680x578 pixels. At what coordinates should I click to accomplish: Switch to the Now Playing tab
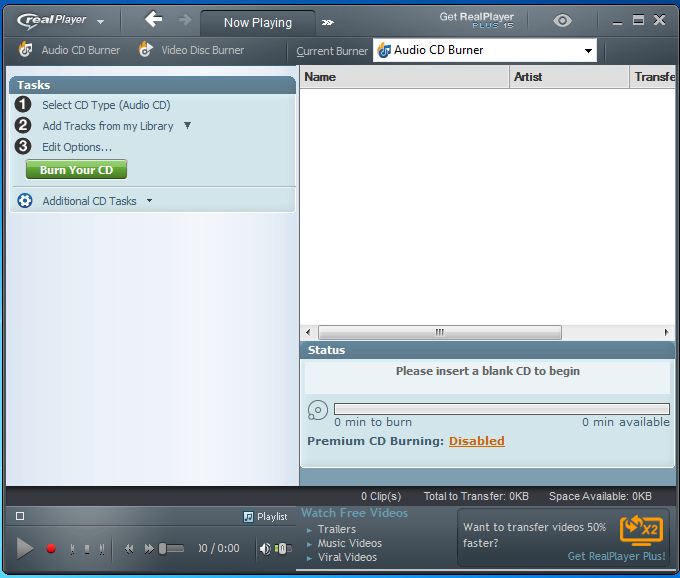[258, 23]
